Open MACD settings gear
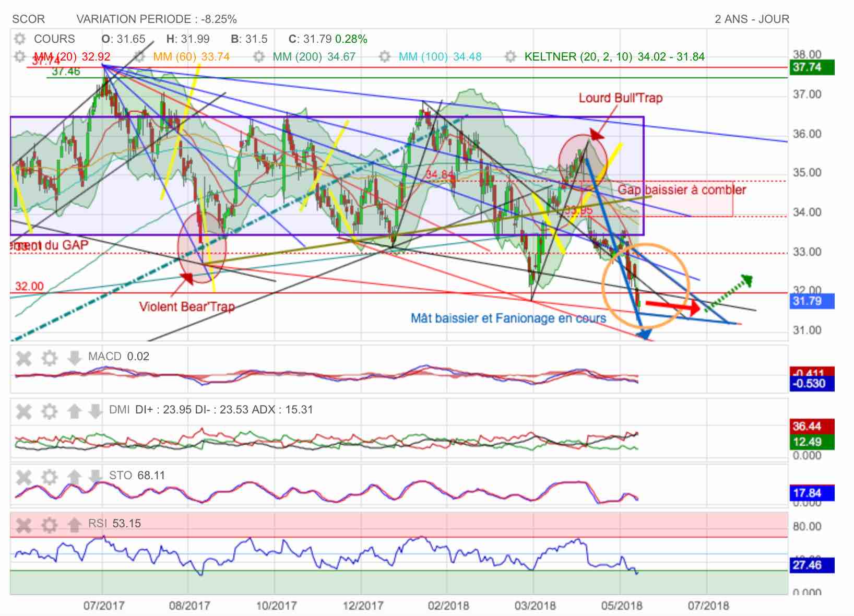Image resolution: width=854 pixels, height=616 pixels. [50, 358]
